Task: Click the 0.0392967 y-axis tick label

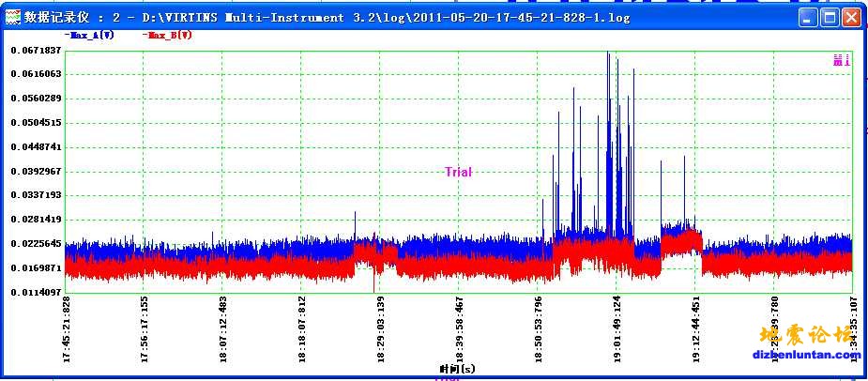Action: pos(35,171)
